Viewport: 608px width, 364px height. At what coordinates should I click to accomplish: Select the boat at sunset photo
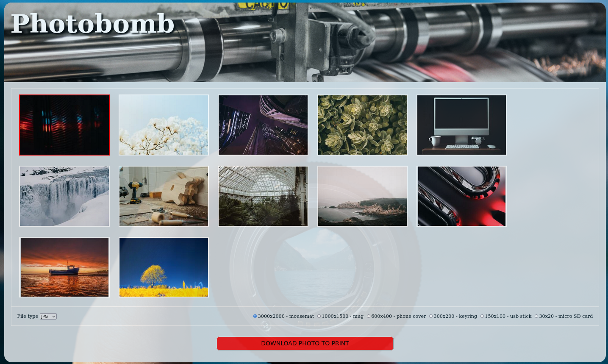click(x=64, y=267)
